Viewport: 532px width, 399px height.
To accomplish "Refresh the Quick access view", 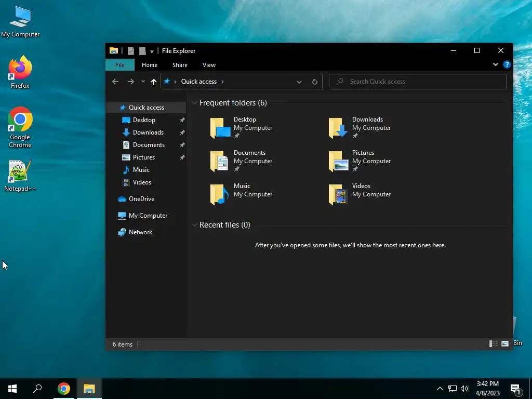I will pos(314,82).
